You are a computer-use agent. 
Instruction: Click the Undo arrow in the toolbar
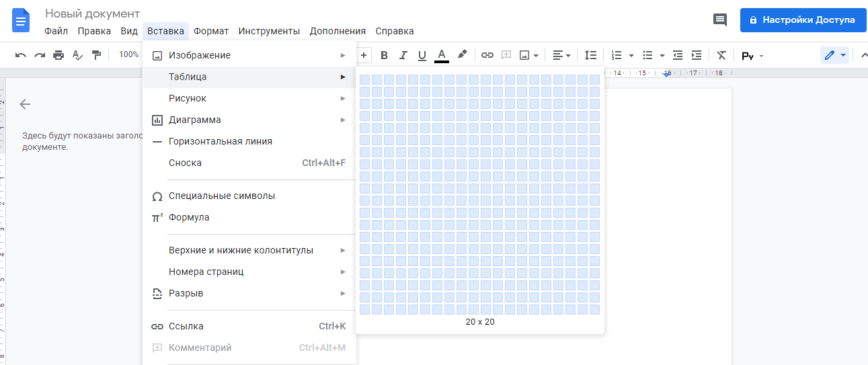point(21,55)
